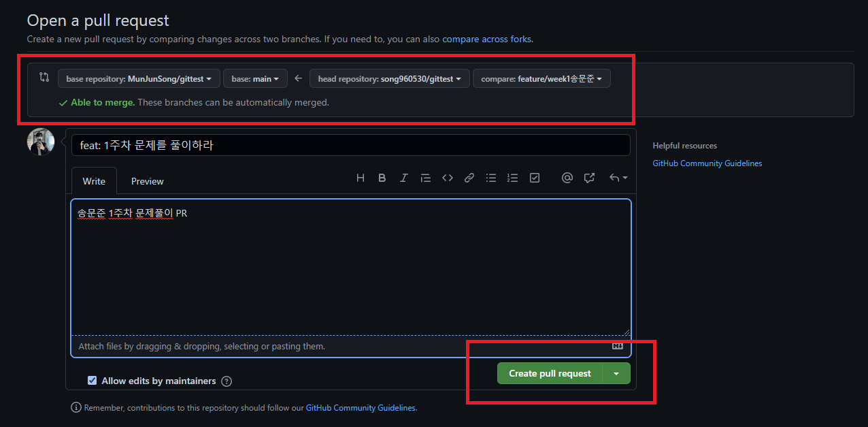The width and height of the screenshot is (868, 427).
Task: Click the Able to merge status text
Action: [x=102, y=103]
